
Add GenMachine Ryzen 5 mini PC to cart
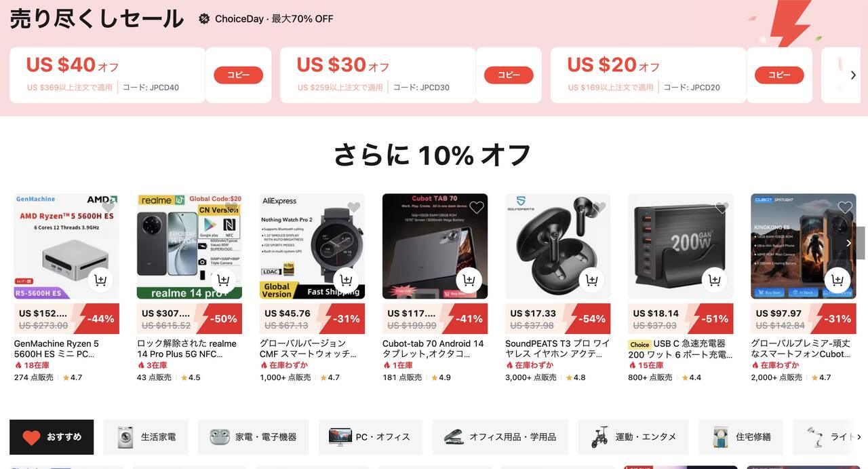pos(100,280)
